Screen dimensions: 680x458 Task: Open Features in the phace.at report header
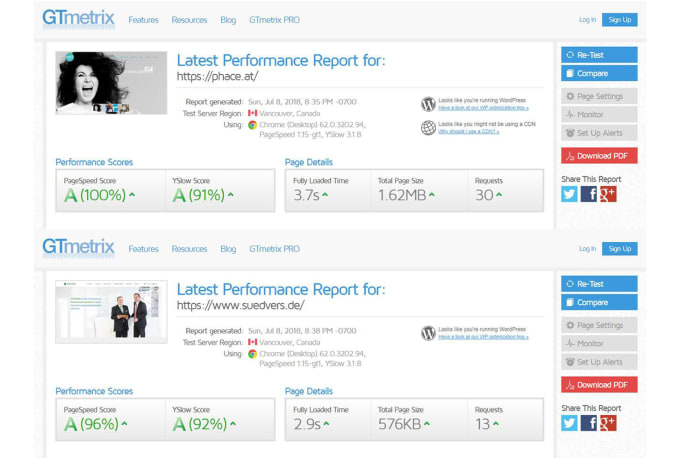click(144, 20)
